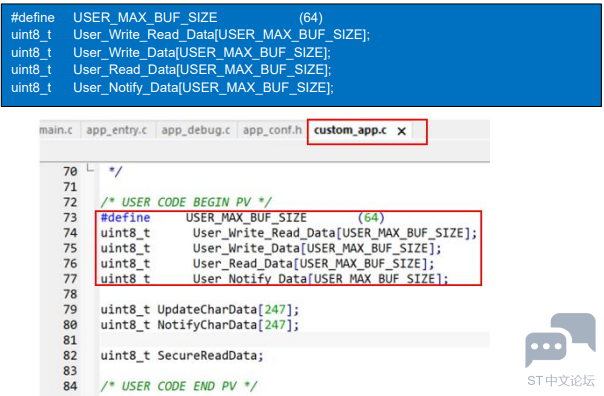
Task: Click the '#define' keyword on line 73
Action: tap(125, 218)
